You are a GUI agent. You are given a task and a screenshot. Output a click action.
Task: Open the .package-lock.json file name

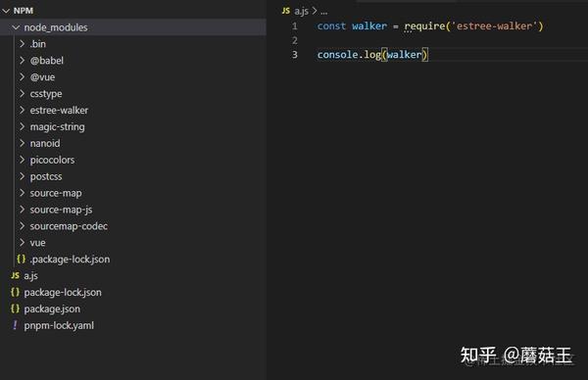click(71, 260)
